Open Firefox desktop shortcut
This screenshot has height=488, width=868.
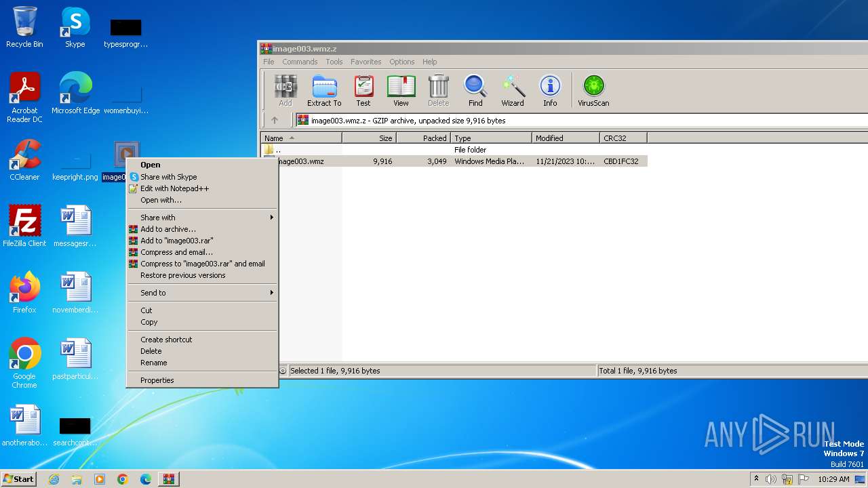tap(24, 293)
